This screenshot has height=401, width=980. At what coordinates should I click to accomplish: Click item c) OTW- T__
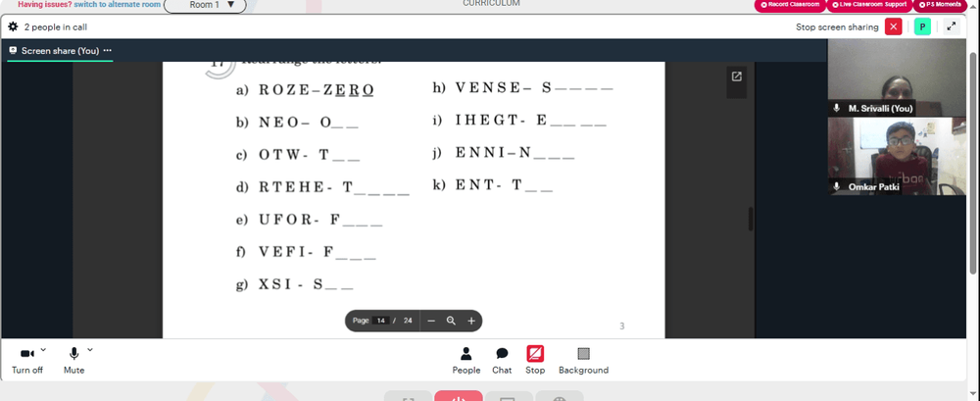click(298, 155)
